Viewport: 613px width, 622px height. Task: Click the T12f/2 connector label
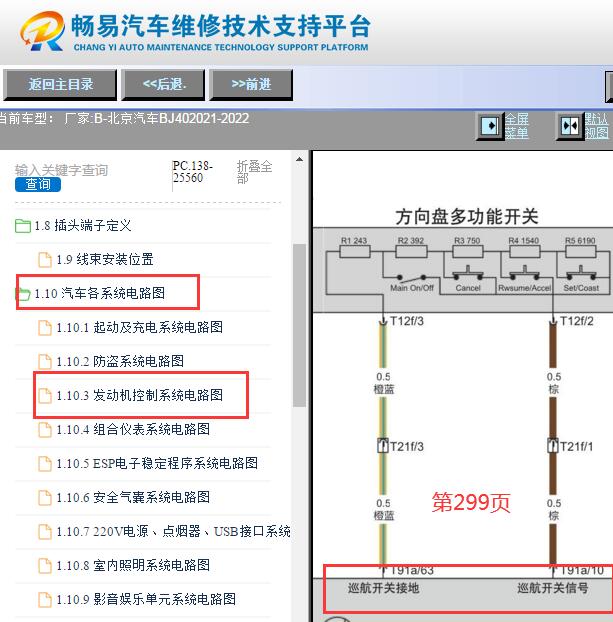576,321
